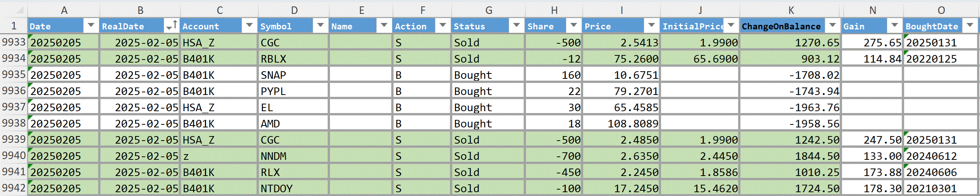Select column header K
980x196 pixels.
(x=790, y=10)
